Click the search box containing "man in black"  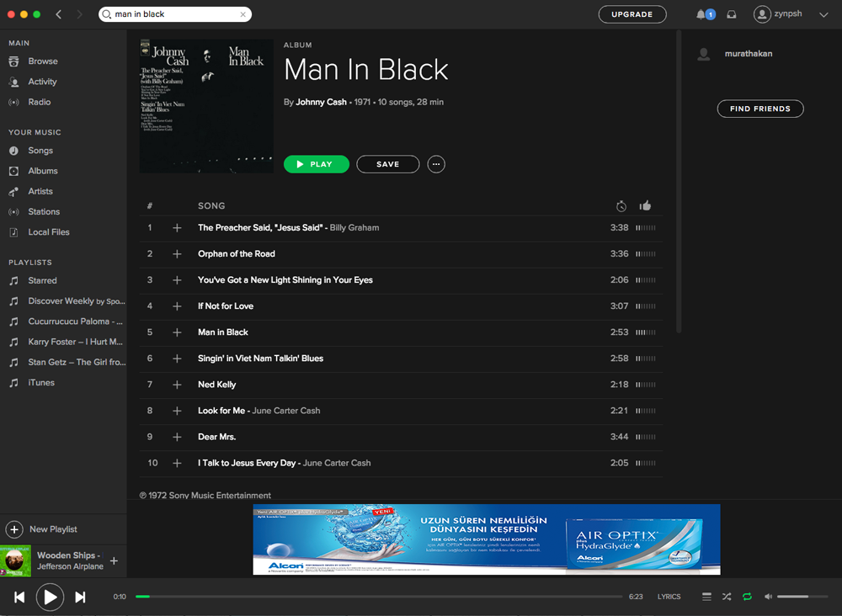click(x=175, y=14)
